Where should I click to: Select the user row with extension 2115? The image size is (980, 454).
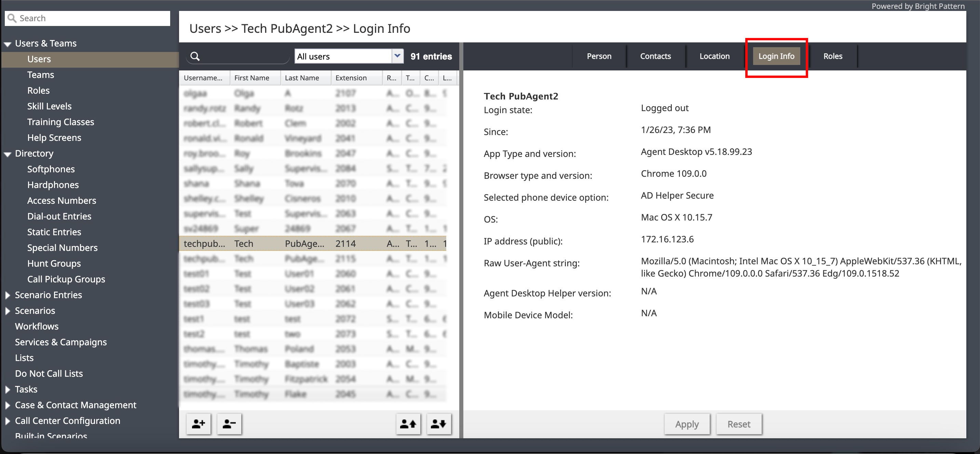click(313, 259)
